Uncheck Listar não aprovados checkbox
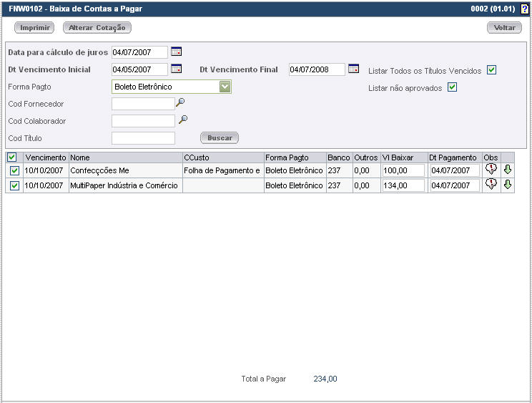 pos(452,87)
